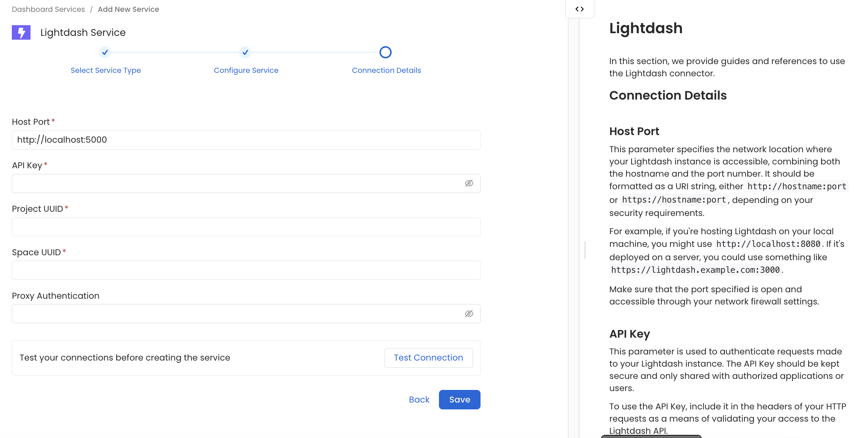The image size is (868, 438).
Task: Click inside the Space UUID field
Action: (246, 270)
